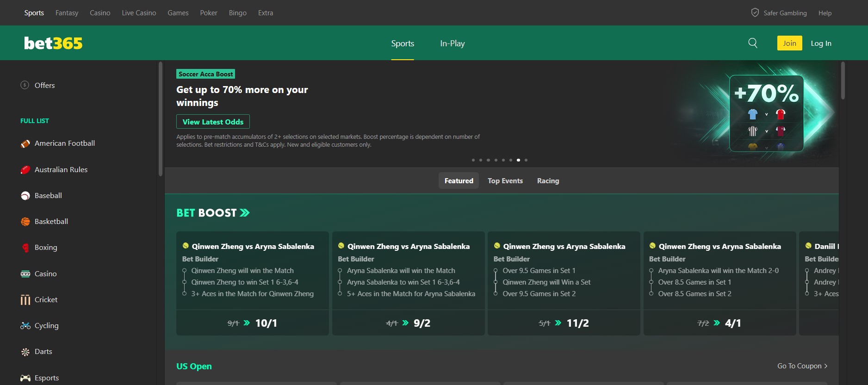Select the 9/1 to 10/1 boosted odds
The image size is (868, 385).
(253, 323)
